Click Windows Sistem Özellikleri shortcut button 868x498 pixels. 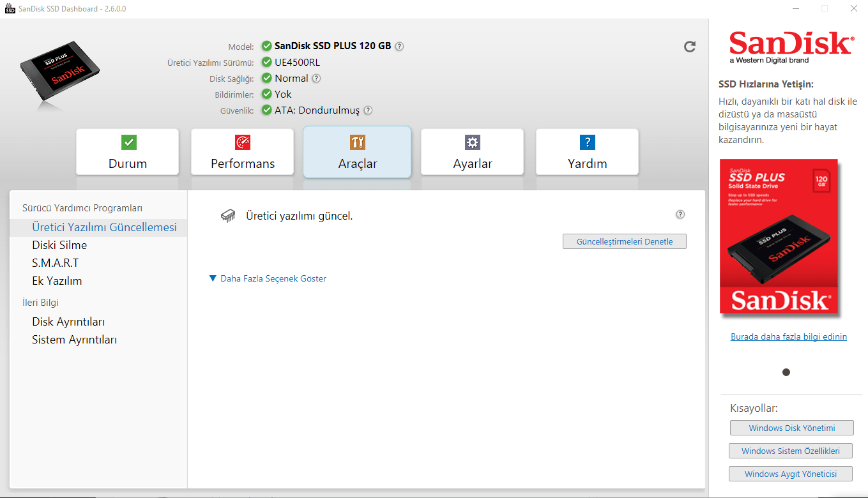click(x=791, y=451)
